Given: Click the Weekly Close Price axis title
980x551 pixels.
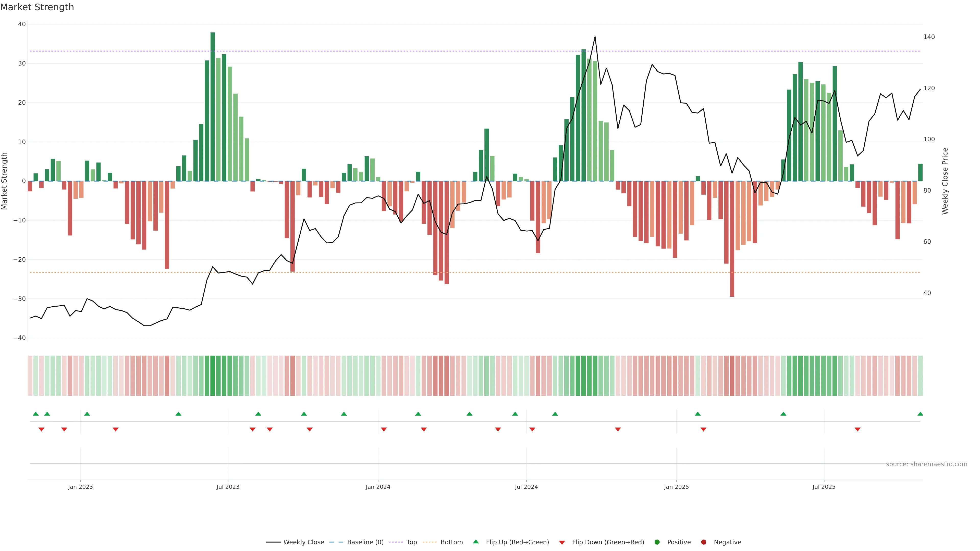Looking at the screenshot, I should tap(945, 181).
